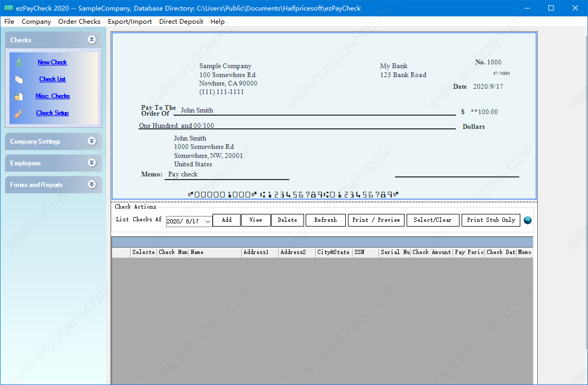The image size is (588, 385).
Task: Open the List Checks After date dropdown
Action: coord(208,221)
